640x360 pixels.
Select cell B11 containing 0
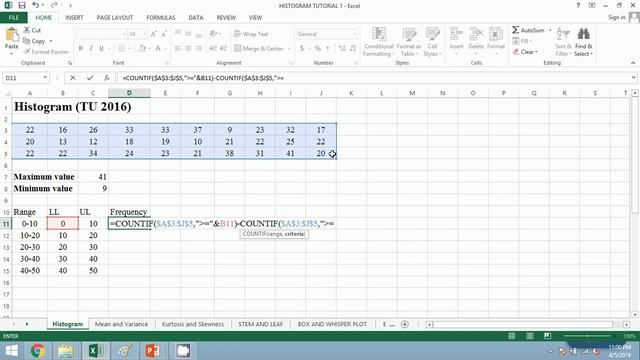pos(62,224)
